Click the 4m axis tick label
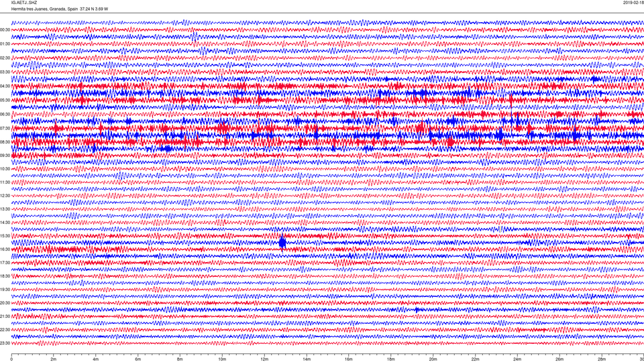The image size is (644, 362). [x=96, y=359]
